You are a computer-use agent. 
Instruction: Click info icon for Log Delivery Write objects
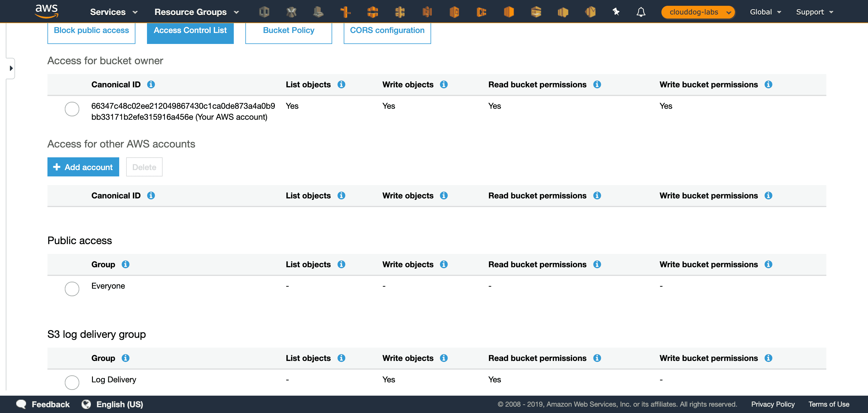click(444, 358)
